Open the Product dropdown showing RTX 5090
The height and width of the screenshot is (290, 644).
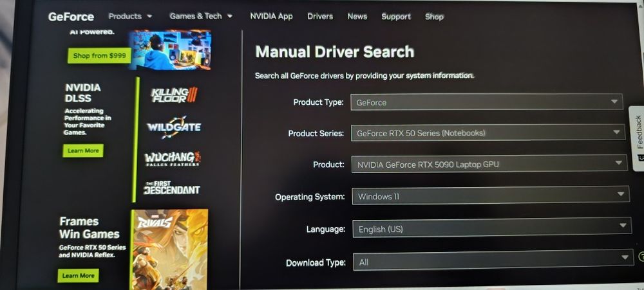pos(489,164)
